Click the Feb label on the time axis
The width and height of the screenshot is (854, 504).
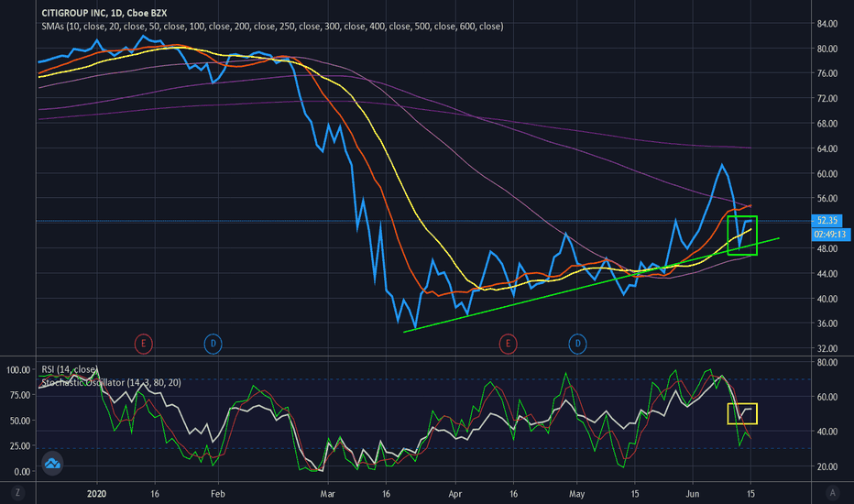point(218,494)
